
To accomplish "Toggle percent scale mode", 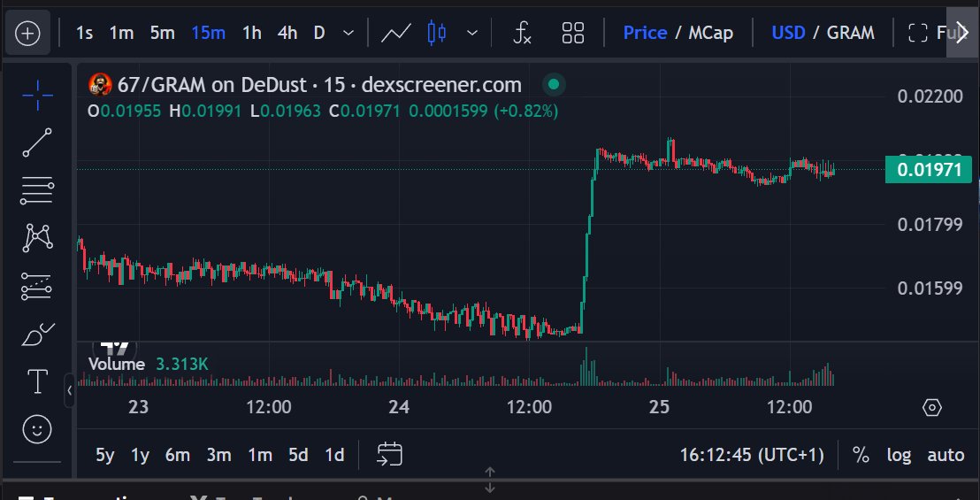I will [x=861, y=455].
